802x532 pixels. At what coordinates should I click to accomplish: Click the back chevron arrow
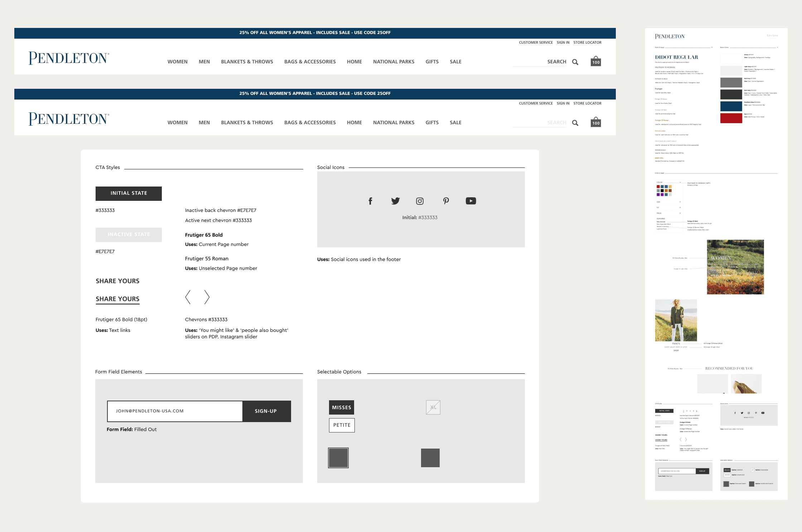(x=188, y=297)
